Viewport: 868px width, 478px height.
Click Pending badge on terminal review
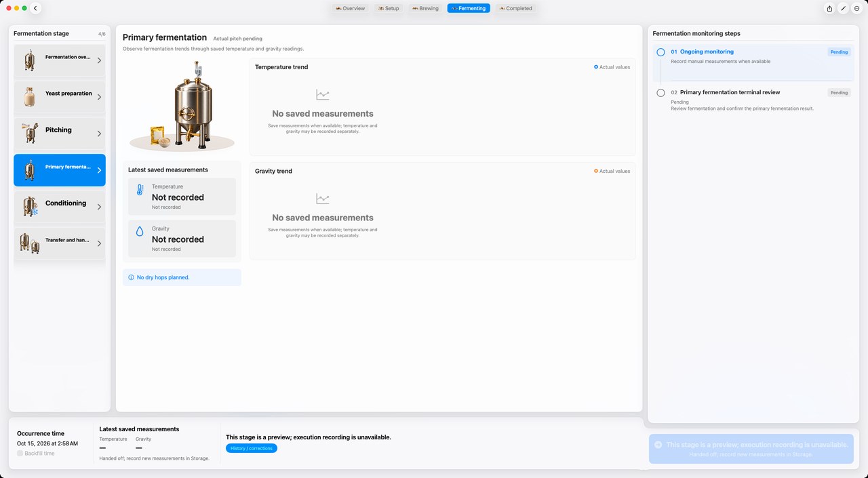(840, 92)
